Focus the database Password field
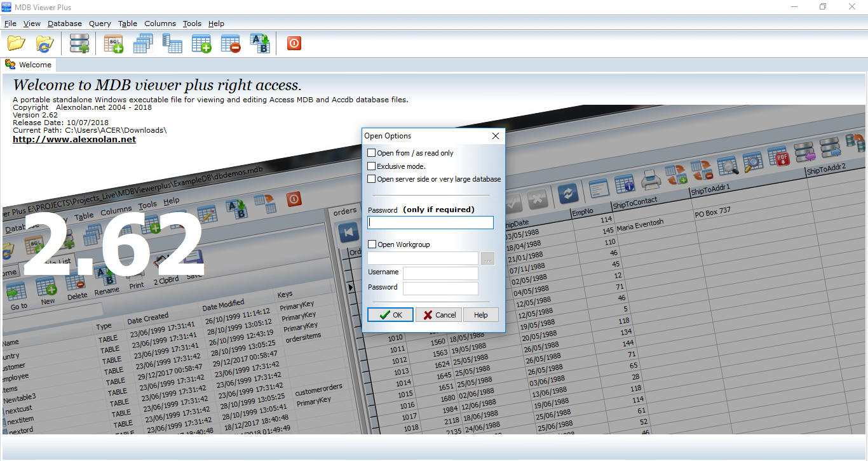This screenshot has width=868, height=461. (430, 223)
